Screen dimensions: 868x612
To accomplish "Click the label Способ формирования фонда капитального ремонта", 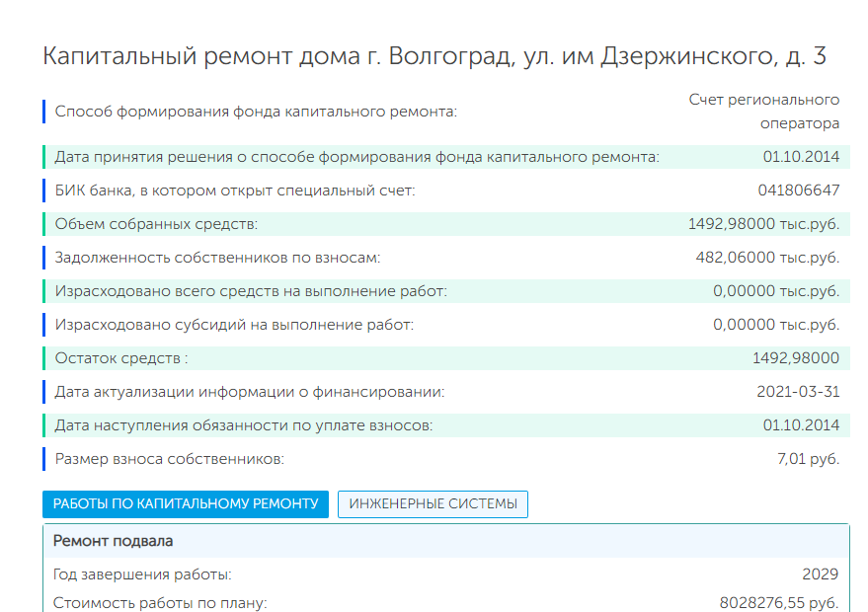I will (x=256, y=112).
